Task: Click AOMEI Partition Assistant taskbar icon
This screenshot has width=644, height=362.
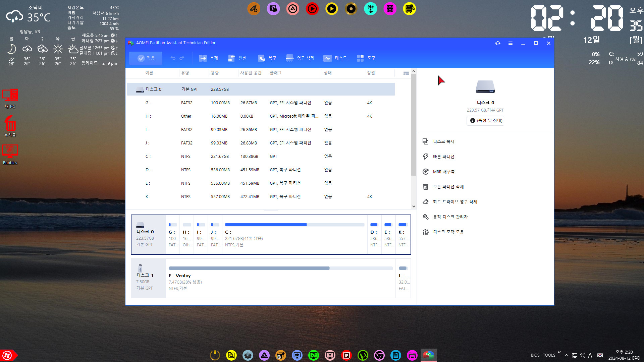Action: click(429, 355)
